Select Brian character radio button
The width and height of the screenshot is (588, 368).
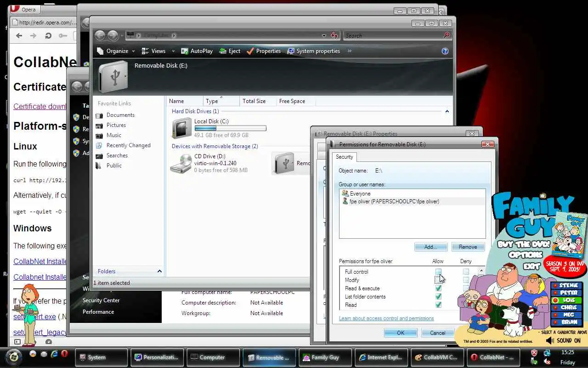(555, 322)
